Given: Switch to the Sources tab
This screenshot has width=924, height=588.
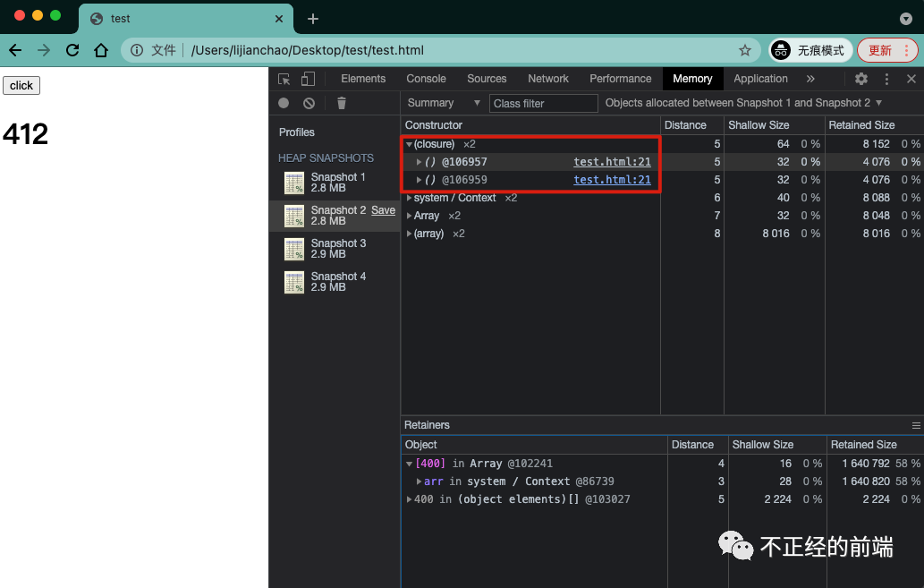Looking at the screenshot, I should point(487,79).
